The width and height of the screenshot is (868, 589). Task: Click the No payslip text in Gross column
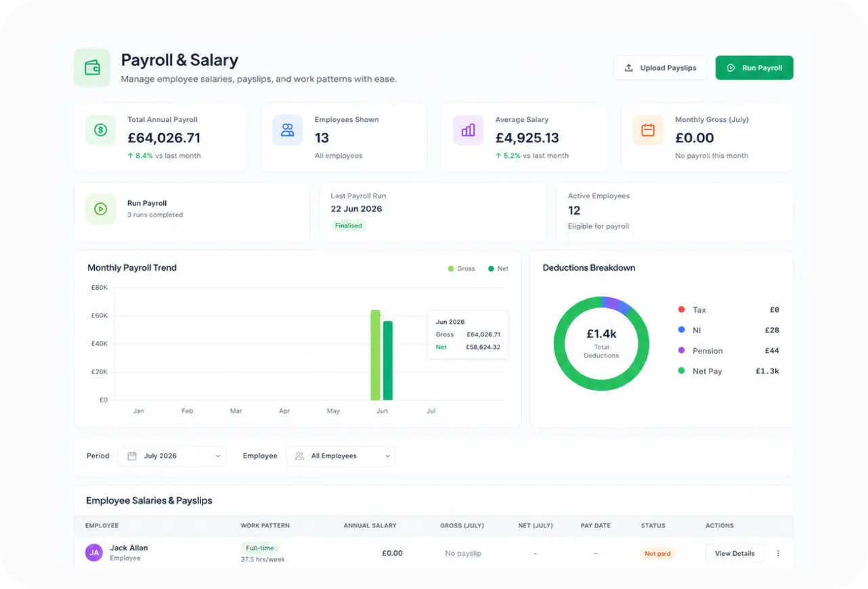[463, 554]
